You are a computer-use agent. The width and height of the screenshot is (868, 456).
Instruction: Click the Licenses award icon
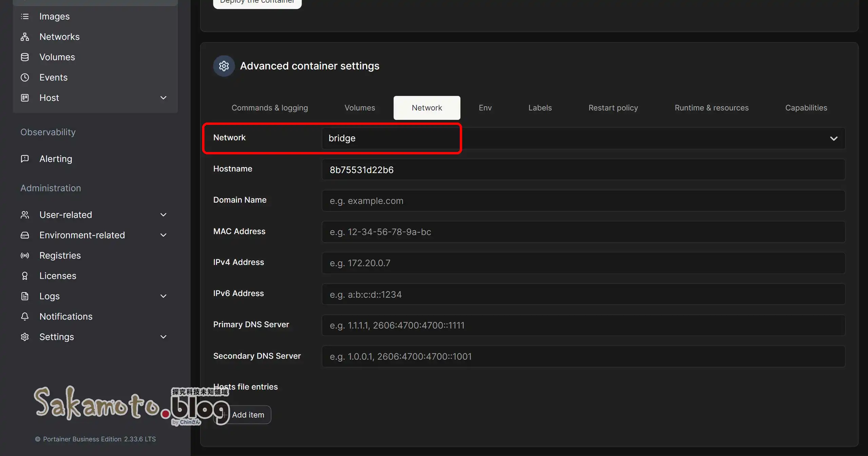[25, 276]
